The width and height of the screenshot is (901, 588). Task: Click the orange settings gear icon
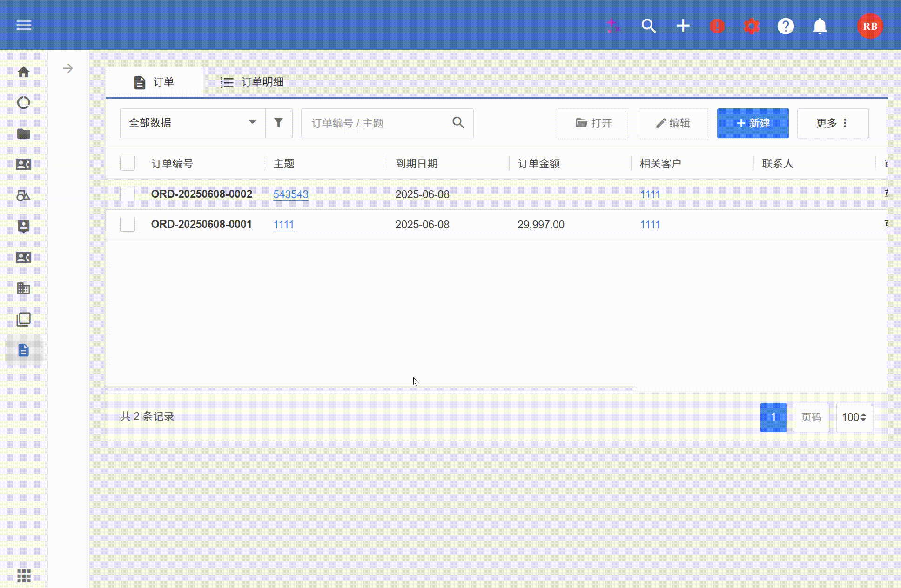tap(751, 26)
